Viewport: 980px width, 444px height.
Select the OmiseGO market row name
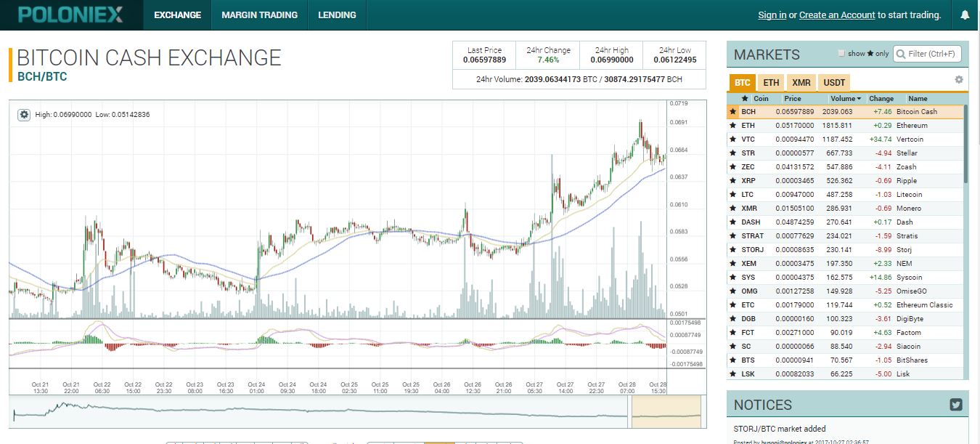point(912,291)
